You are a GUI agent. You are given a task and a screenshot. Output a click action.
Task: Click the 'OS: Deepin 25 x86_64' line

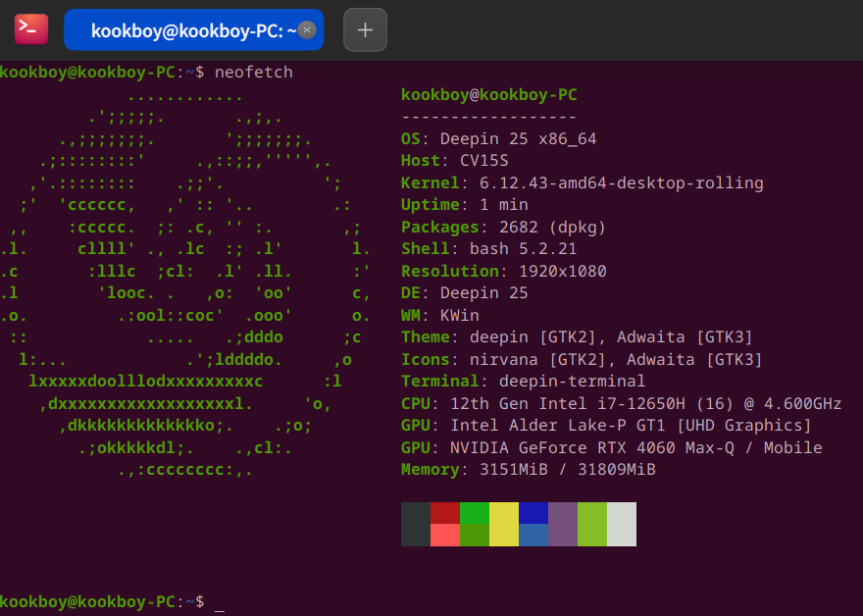[x=498, y=138]
